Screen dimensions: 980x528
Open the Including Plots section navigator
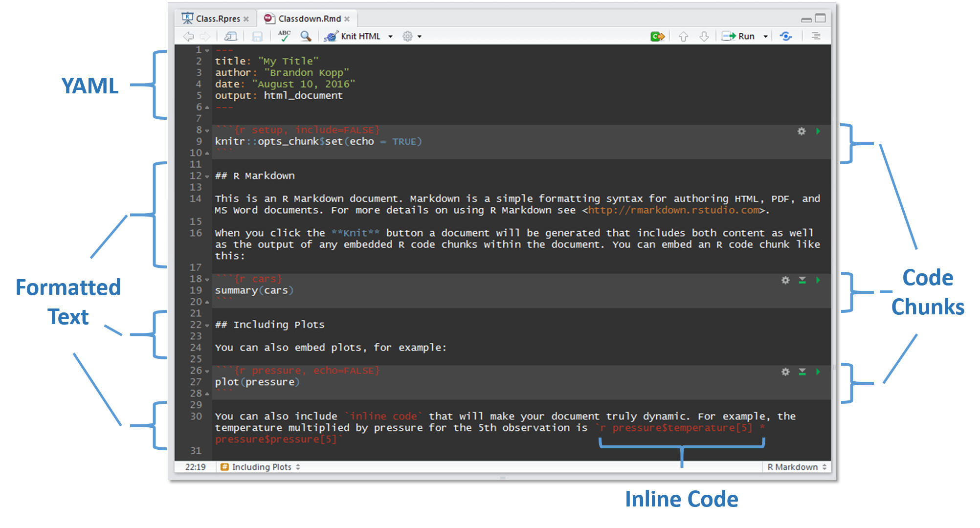[260, 467]
